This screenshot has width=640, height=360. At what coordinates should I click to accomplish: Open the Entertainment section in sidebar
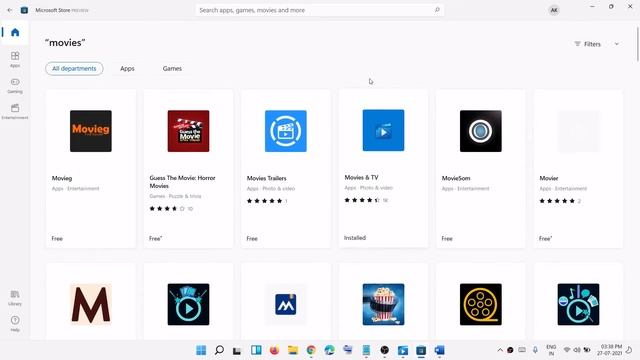point(15,111)
